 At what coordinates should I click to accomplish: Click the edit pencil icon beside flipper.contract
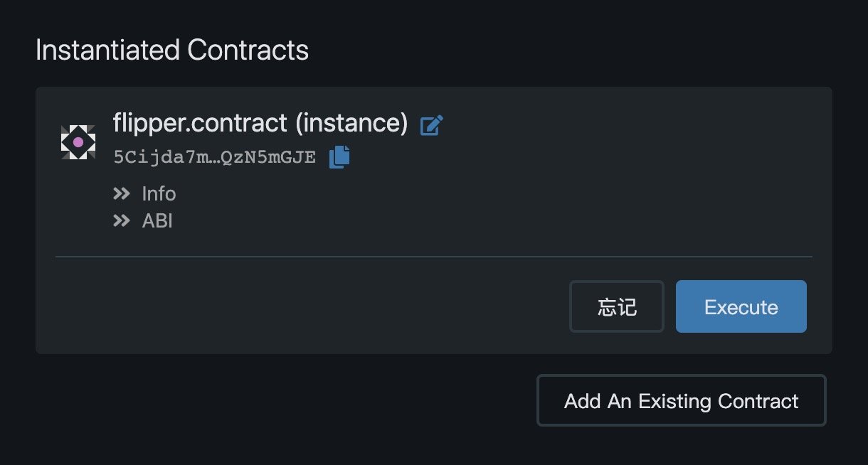(x=432, y=126)
